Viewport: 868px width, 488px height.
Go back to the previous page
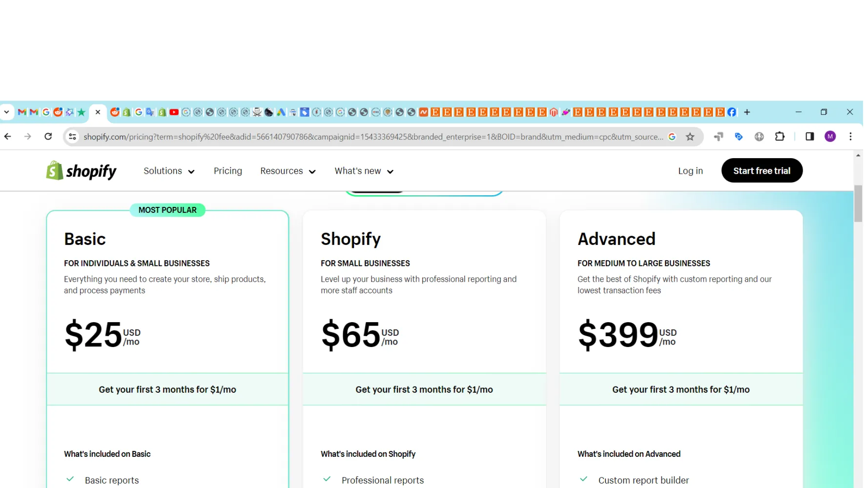pyautogui.click(x=8, y=137)
